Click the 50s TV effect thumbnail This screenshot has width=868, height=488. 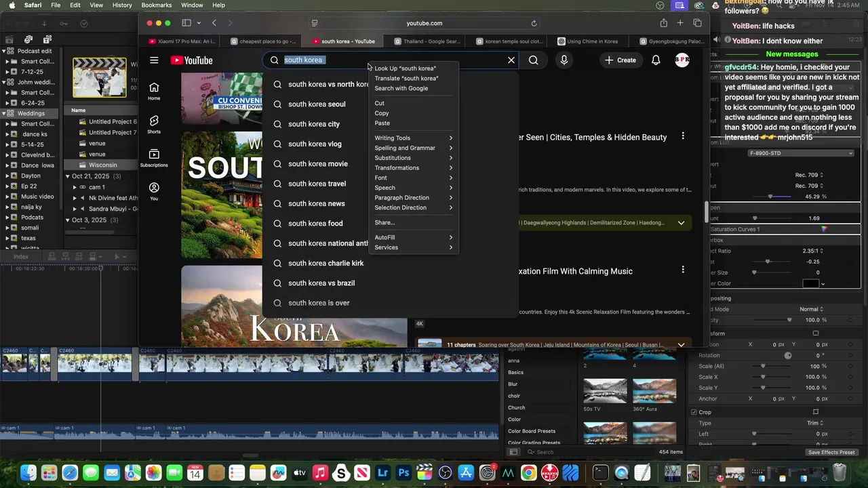[605, 391]
